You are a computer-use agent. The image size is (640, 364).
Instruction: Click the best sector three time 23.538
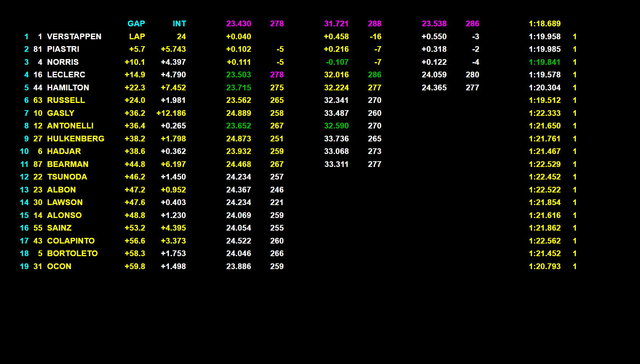pyautogui.click(x=434, y=24)
